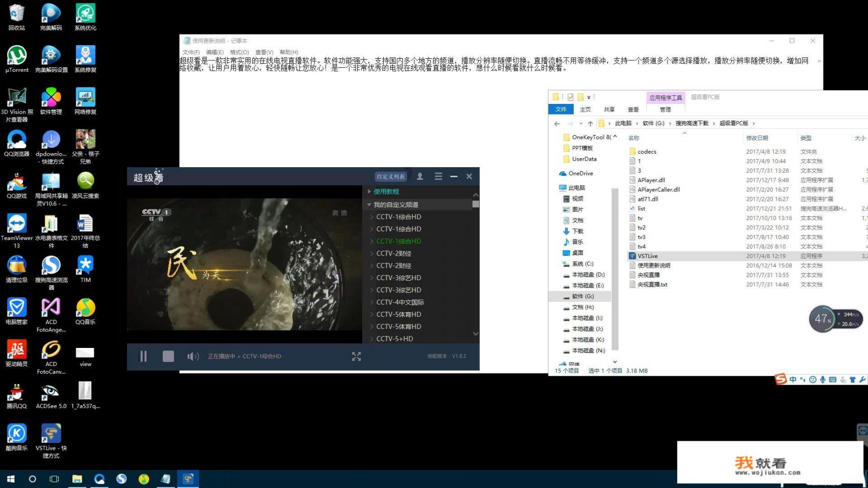Select 本地磁盘 (D:) in navigation pane

point(588,275)
